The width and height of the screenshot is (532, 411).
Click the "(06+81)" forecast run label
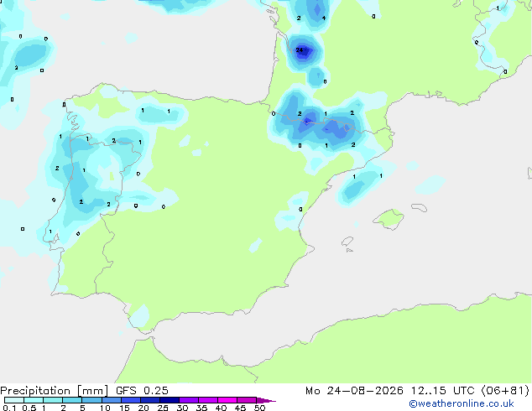(505, 391)
